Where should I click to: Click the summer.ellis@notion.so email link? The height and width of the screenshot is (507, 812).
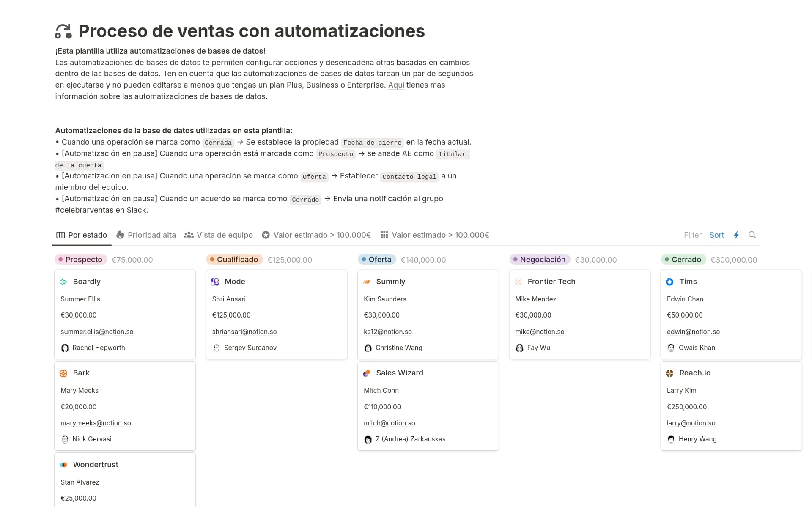click(97, 332)
